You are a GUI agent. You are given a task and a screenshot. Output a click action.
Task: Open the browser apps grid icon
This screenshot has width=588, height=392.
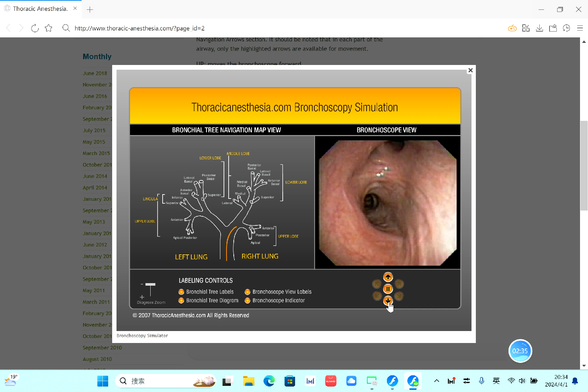[526, 28]
